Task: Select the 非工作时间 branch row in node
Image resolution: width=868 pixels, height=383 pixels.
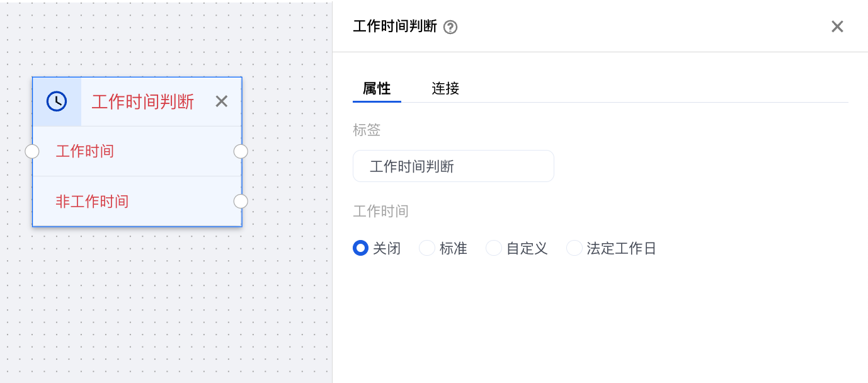Action: tap(137, 202)
